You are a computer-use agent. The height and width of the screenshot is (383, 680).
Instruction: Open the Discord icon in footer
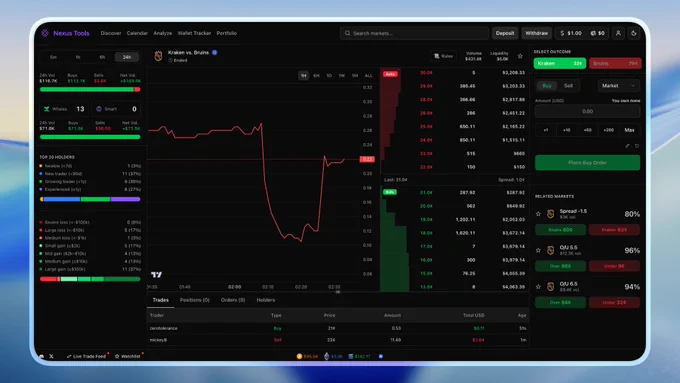(41, 356)
